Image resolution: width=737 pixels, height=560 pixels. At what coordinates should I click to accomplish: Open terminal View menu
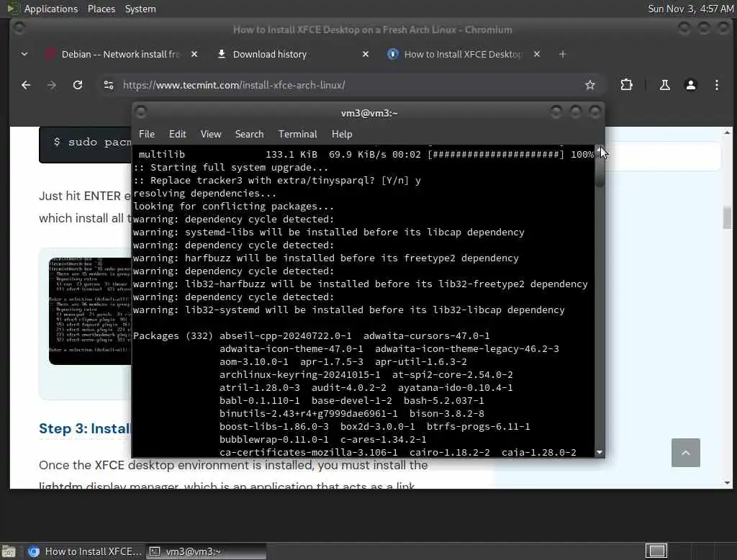coord(211,134)
